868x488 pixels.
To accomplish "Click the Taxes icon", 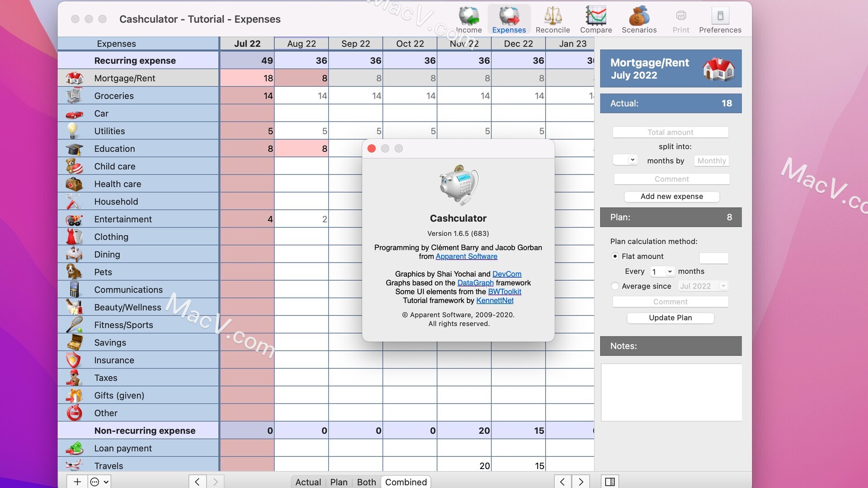I will (74, 378).
